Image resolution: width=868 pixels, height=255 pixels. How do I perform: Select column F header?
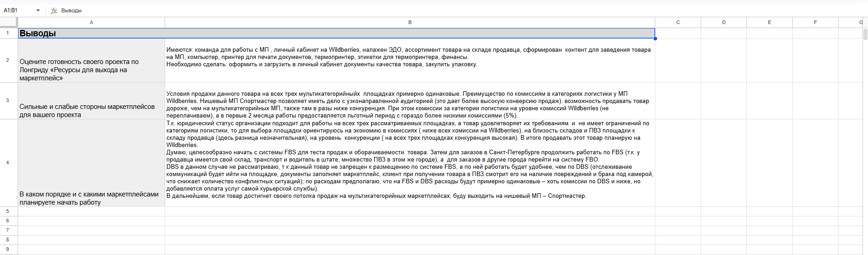pos(815,22)
